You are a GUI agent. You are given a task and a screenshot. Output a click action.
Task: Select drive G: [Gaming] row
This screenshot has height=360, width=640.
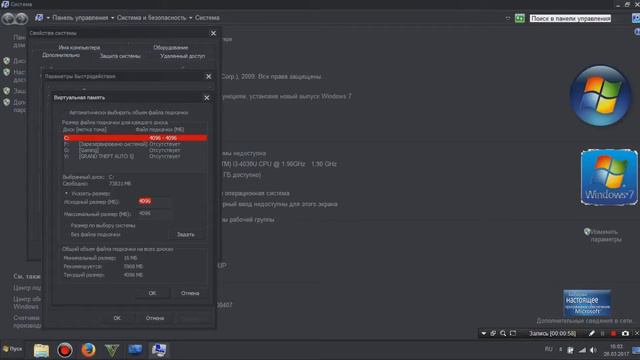coord(135,150)
